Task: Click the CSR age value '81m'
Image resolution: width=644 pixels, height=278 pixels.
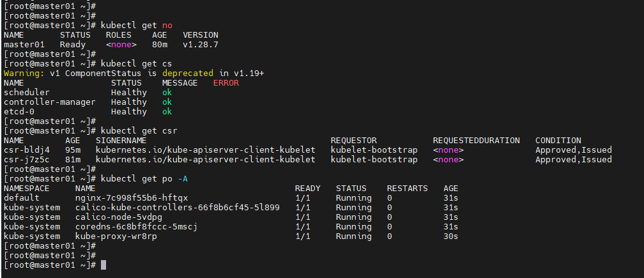Action: (x=73, y=159)
